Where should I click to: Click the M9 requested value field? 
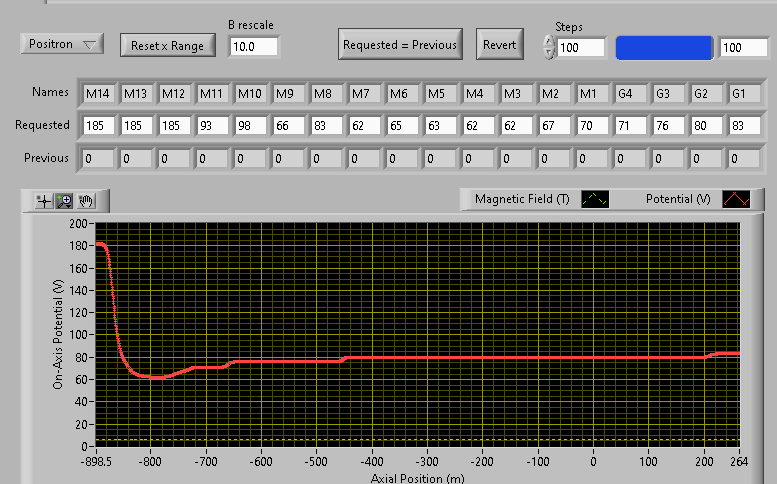(289, 126)
